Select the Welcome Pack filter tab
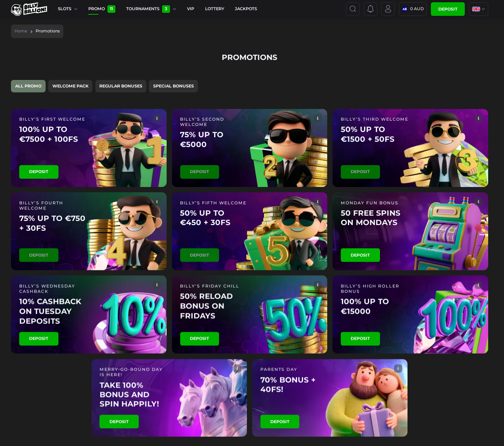This screenshot has width=504, height=446. click(70, 86)
